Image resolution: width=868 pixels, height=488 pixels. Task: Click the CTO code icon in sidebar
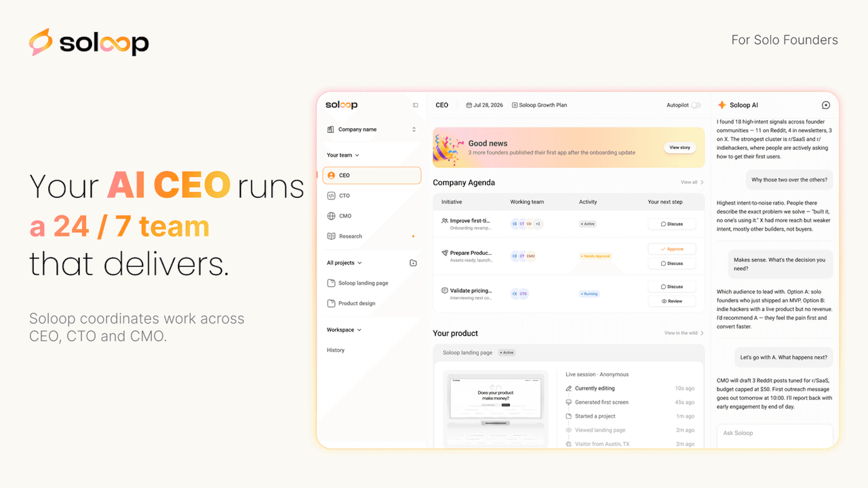(331, 196)
